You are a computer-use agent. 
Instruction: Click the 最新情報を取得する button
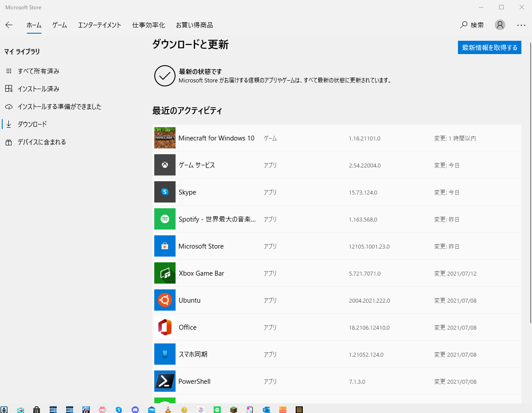click(489, 47)
